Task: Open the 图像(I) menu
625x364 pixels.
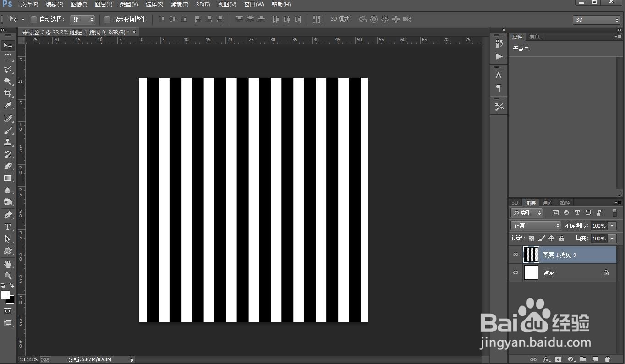Action: click(x=79, y=5)
